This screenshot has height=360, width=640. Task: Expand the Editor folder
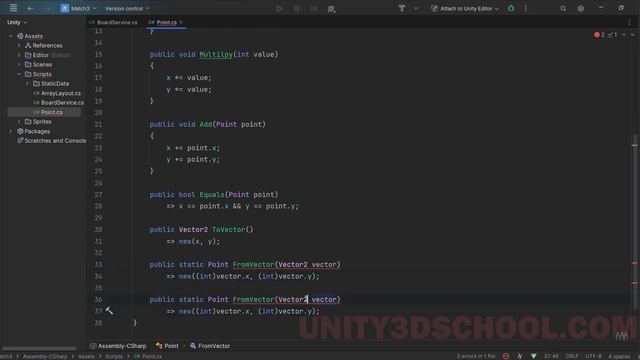click(x=19, y=55)
